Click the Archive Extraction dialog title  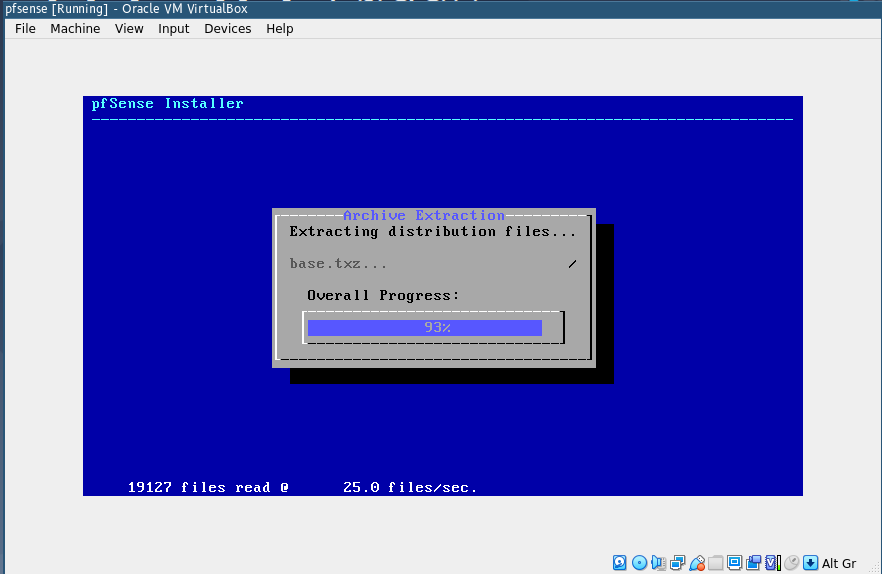424,216
